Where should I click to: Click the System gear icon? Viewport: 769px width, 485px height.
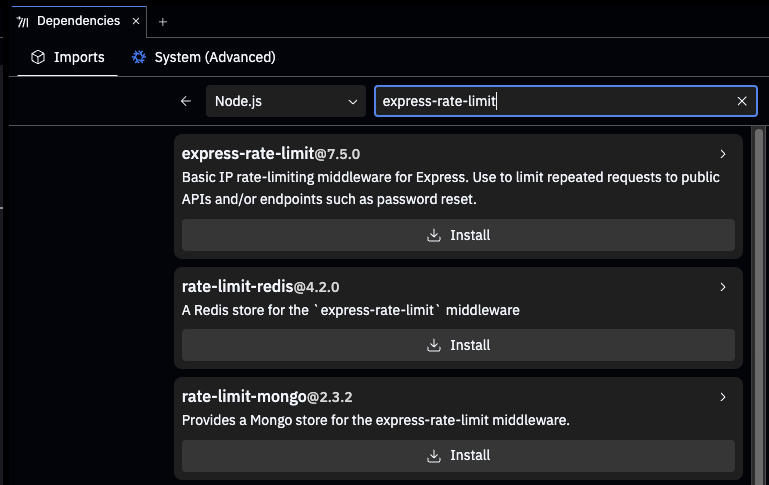click(x=139, y=57)
